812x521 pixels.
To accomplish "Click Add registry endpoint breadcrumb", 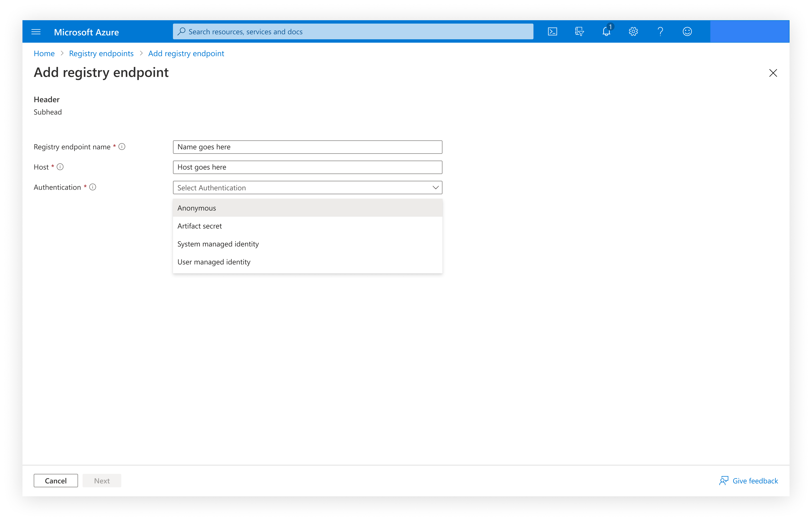I will 186,53.
